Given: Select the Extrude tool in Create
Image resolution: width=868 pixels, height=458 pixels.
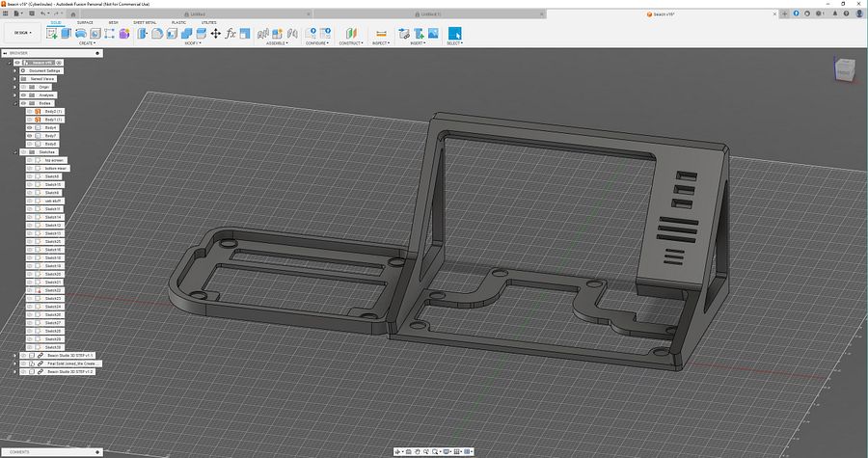Looking at the screenshot, I should (x=67, y=34).
